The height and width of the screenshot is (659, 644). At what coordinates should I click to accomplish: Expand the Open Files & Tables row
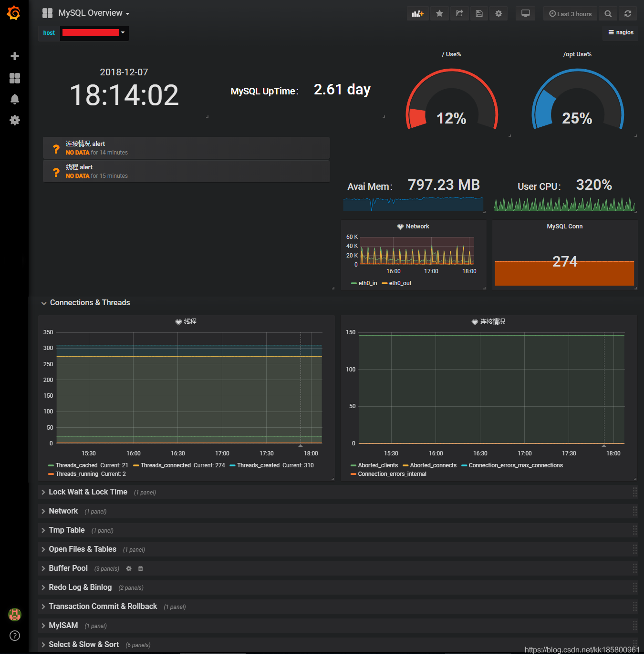click(x=79, y=549)
